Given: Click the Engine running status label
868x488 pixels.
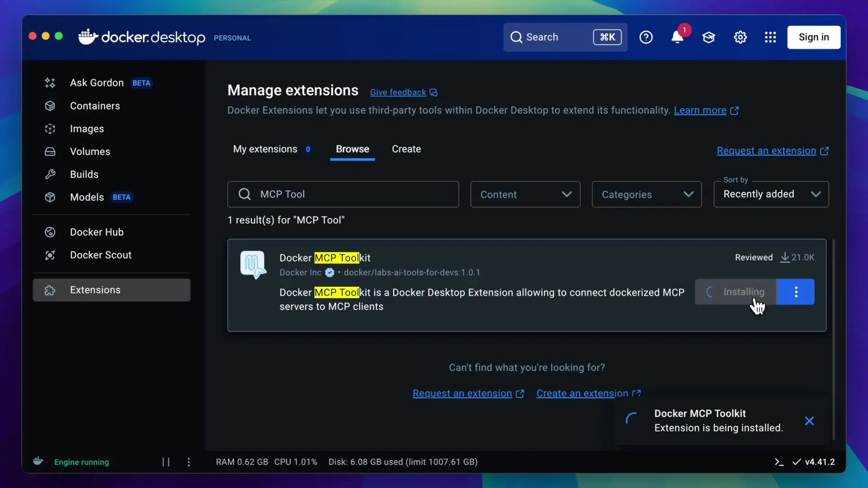Looking at the screenshot, I should (81, 462).
